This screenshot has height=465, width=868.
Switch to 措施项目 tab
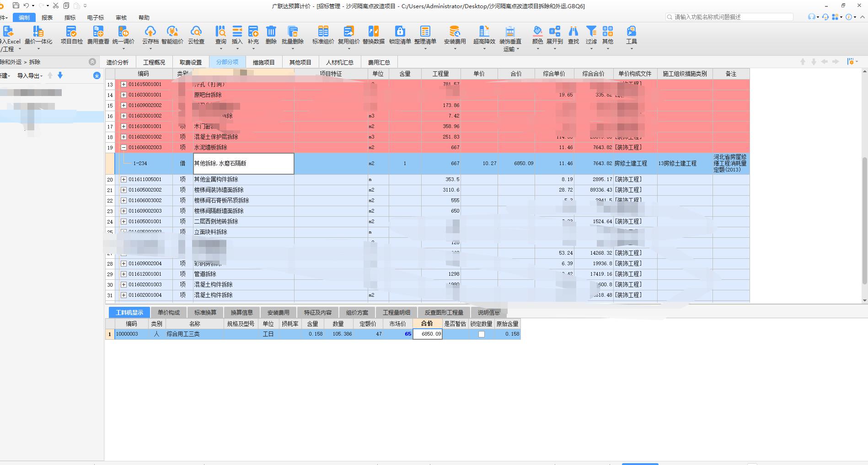(x=264, y=62)
